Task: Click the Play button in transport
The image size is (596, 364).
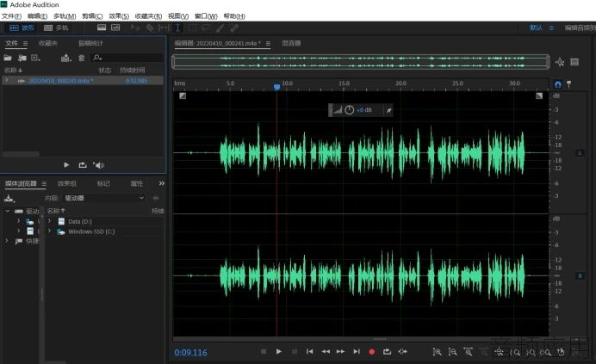Action: pyautogui.click(x=278, y=351)
